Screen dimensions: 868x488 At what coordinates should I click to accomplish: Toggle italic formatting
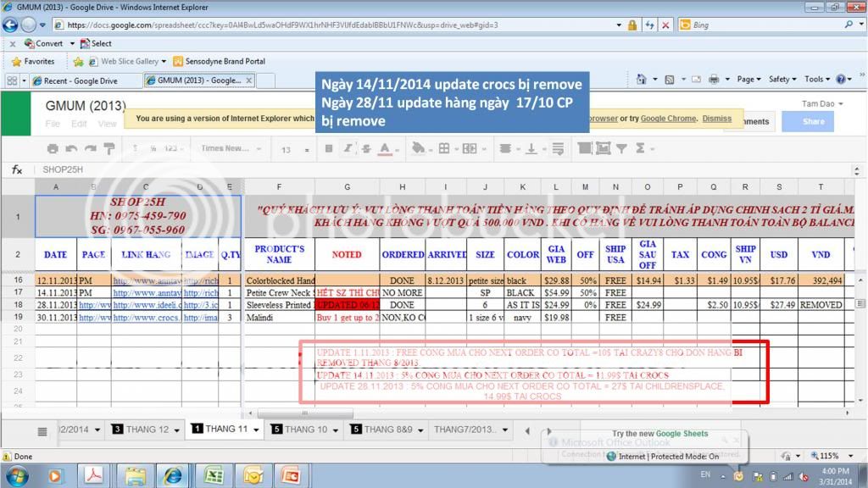tap(347, 149)
